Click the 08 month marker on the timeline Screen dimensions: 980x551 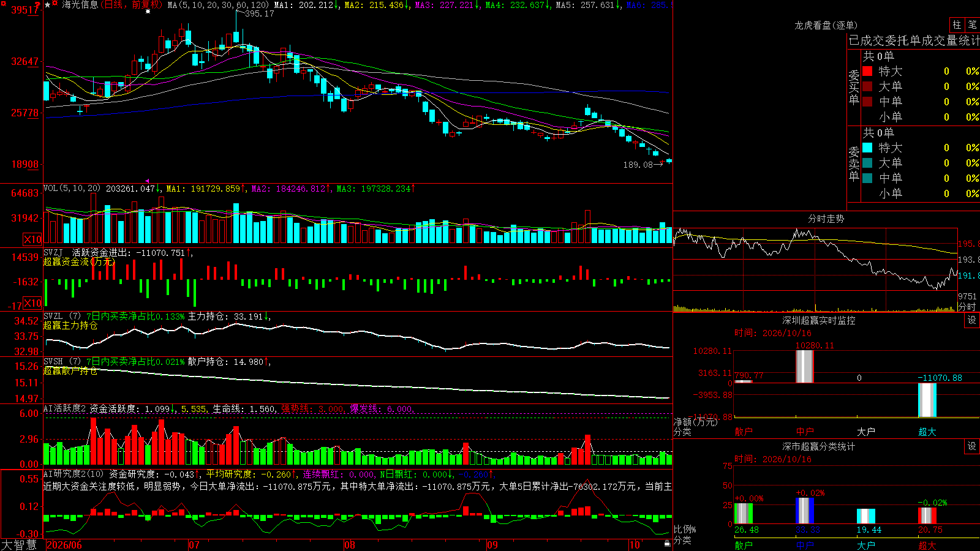point(350,545)
